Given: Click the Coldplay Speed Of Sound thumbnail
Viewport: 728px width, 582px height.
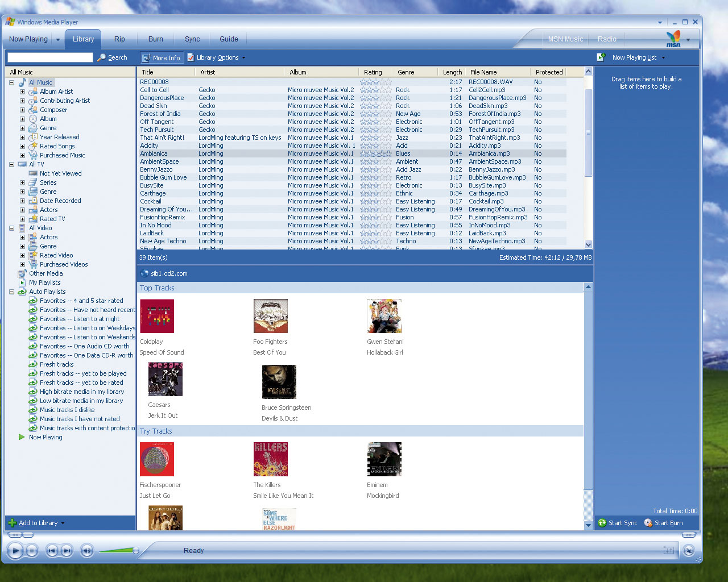Looking at the screenshot, I should [157, 316].
